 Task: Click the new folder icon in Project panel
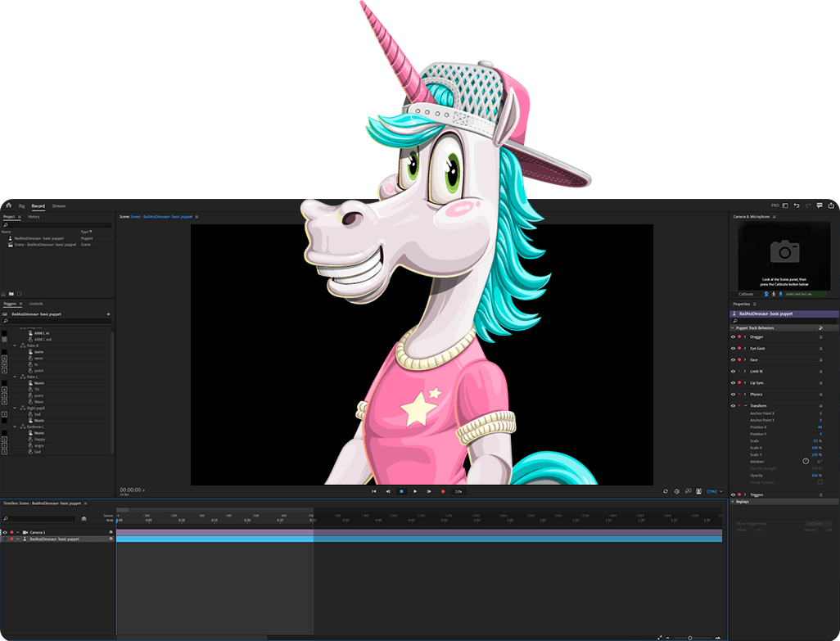11,293
